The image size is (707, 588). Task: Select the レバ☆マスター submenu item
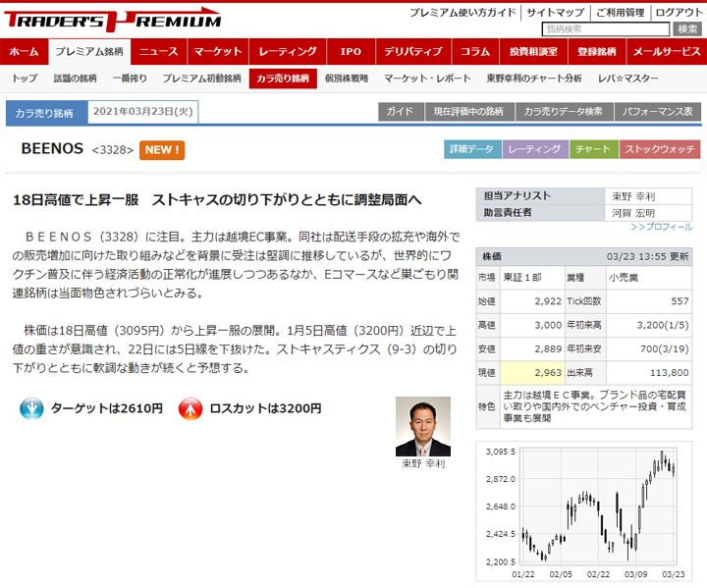pyautogui.click(x=628, y=79)
